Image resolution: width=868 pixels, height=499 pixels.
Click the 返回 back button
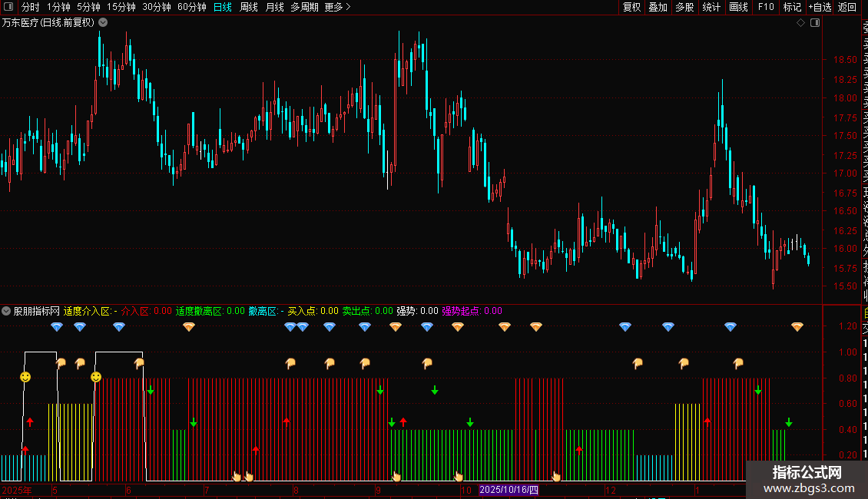click(847, 7)
